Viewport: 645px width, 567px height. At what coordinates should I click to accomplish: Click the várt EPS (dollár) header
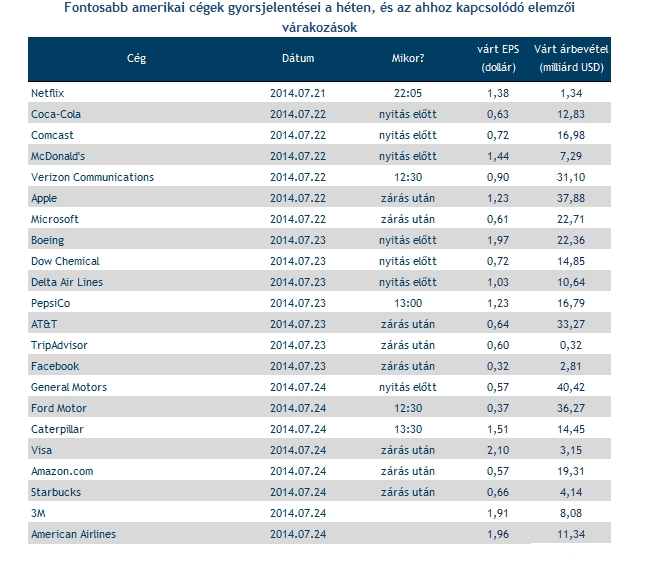(x=498, y=58)
